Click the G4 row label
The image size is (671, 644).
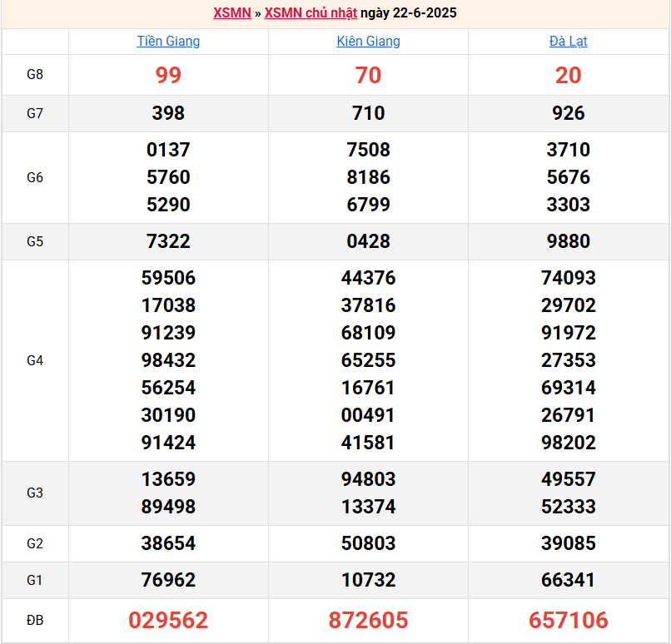pyautogui.click(x=35, y=360)
